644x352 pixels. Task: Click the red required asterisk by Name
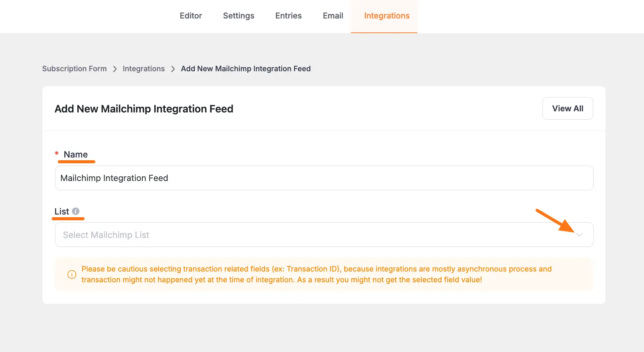(57, 154)
